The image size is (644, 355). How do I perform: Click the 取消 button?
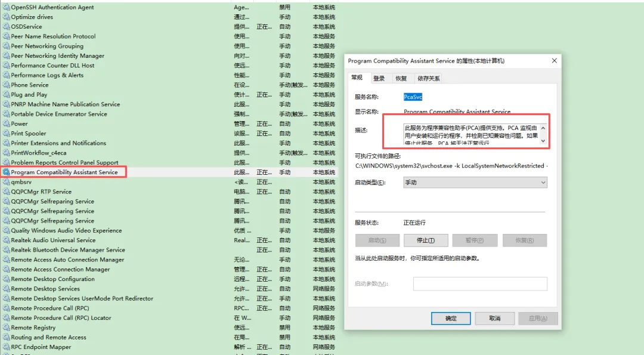click(495, 318)
